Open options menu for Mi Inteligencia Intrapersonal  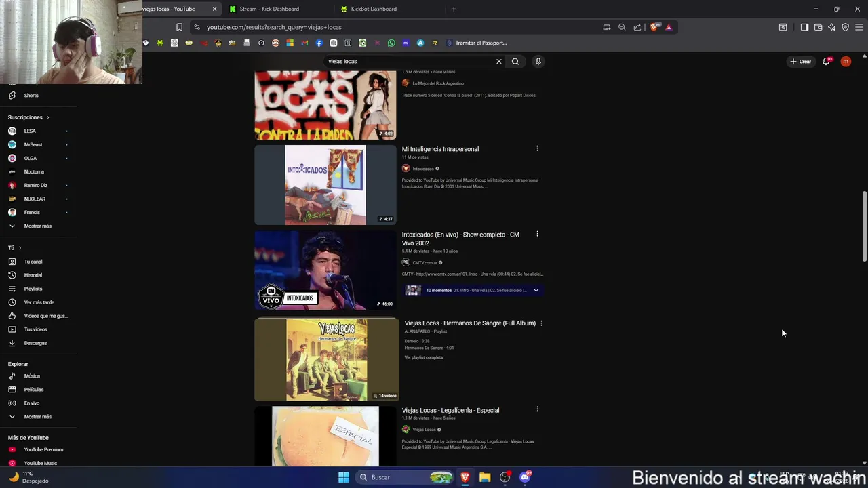point(537,148)
